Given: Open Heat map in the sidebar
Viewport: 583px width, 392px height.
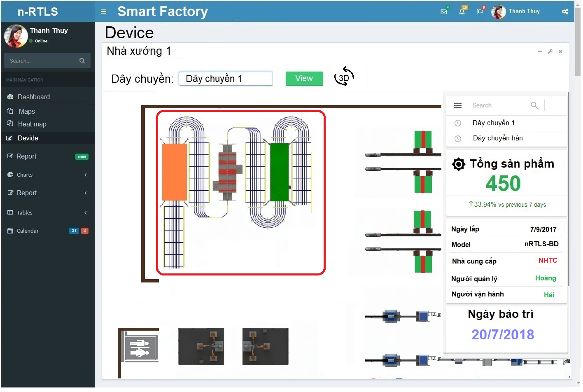Looking at the screenshot, I should [x=32, y=124].
